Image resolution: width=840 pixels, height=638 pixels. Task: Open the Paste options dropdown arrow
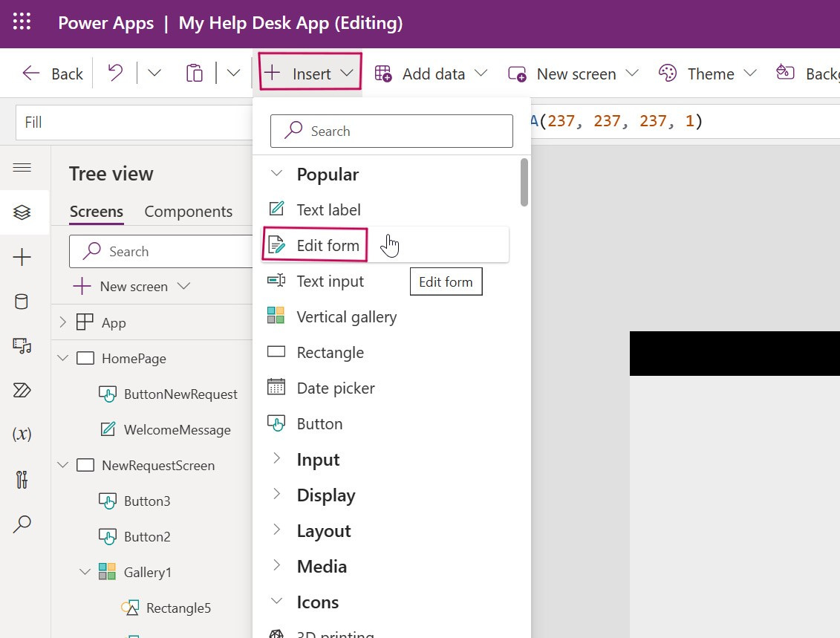(233, 73)
